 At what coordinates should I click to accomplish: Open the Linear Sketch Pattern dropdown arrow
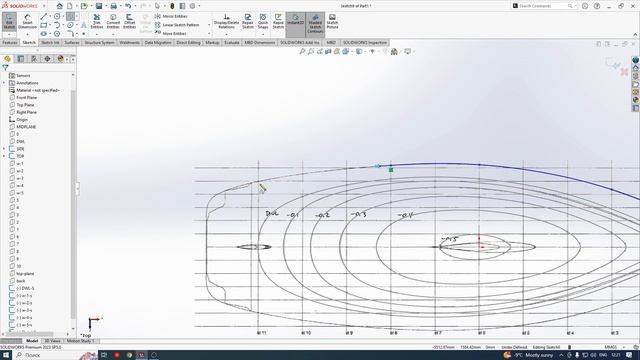209,25
